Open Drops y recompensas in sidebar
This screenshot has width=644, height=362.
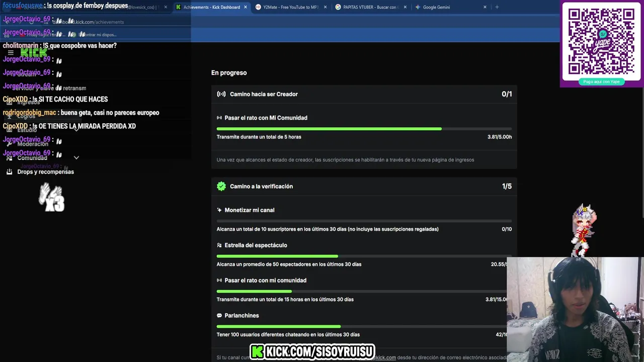[45, 172]
